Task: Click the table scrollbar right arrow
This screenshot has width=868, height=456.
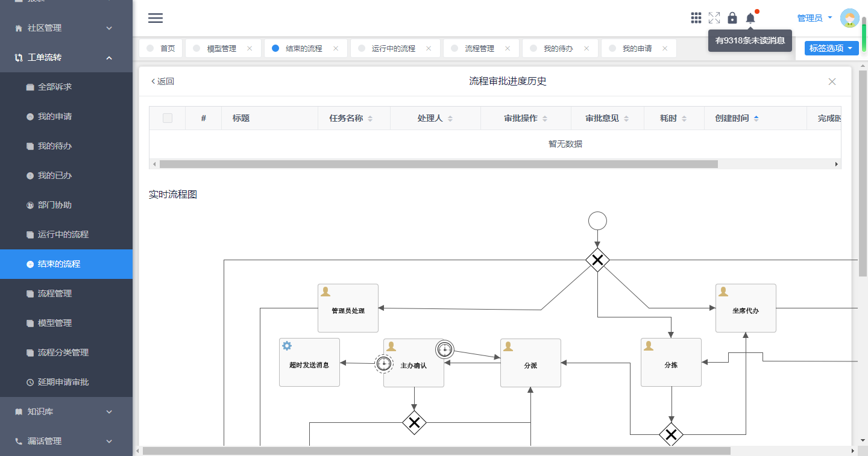Action: click(x=836, y=164)
